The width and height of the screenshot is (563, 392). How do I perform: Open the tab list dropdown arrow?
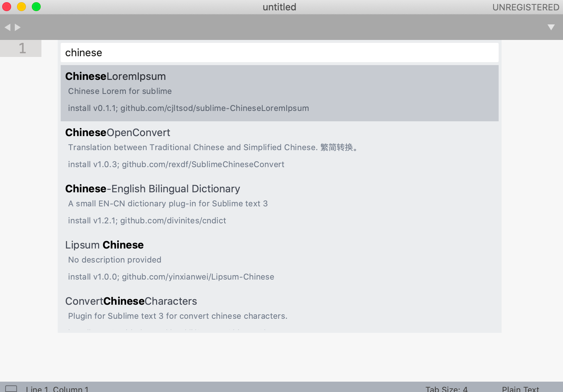tap(551, 27)
